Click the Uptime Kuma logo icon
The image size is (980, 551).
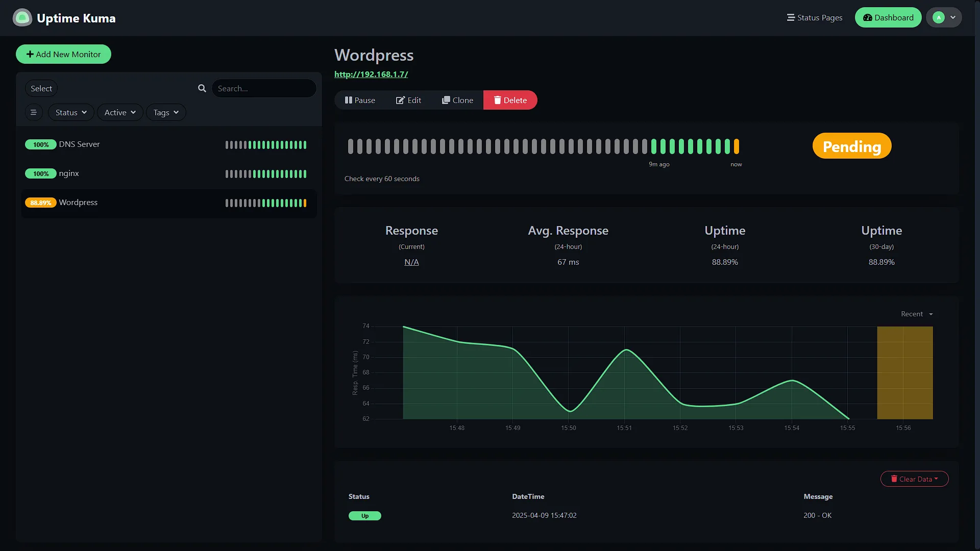tap(22, 18)
